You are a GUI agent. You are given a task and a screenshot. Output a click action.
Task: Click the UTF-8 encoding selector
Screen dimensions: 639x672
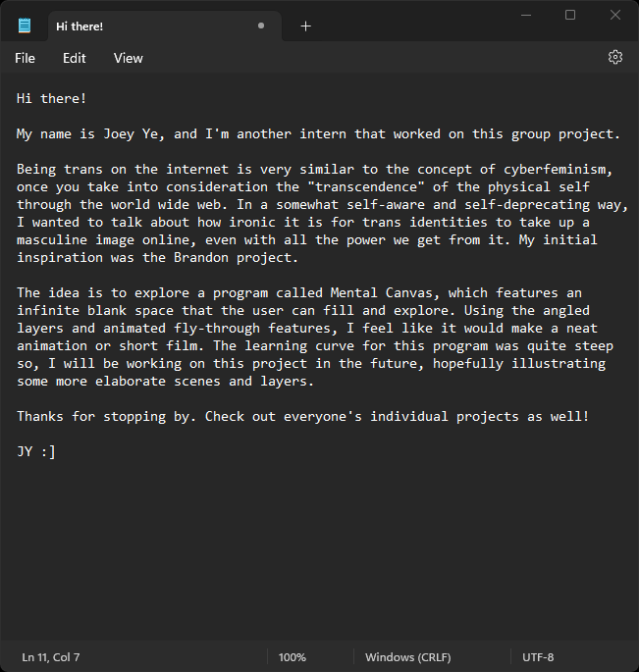coord(538,657)
